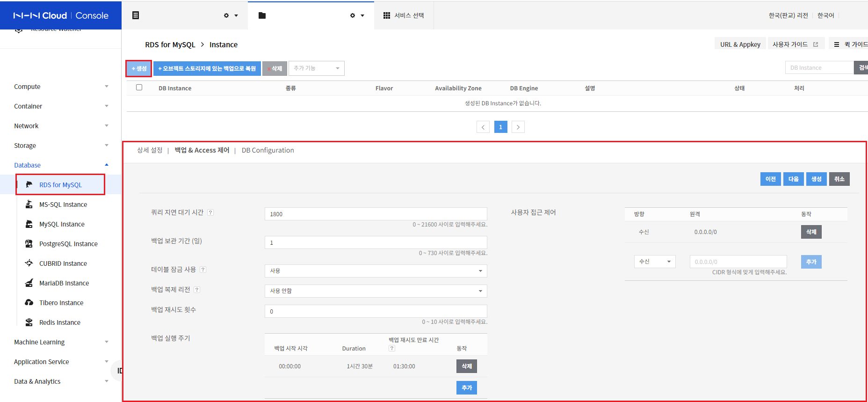Delete the 00:00:00 backup schedule
Screen dimensions: 868x402
point(467,366)
